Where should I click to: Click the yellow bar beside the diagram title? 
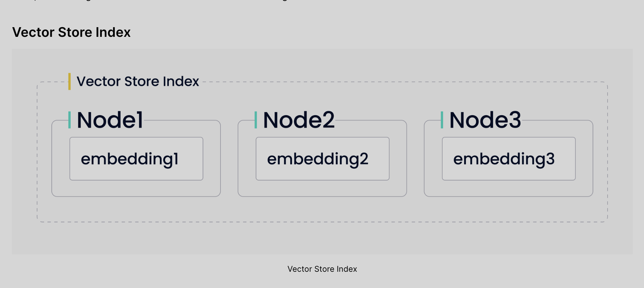(x=69, y=81)
